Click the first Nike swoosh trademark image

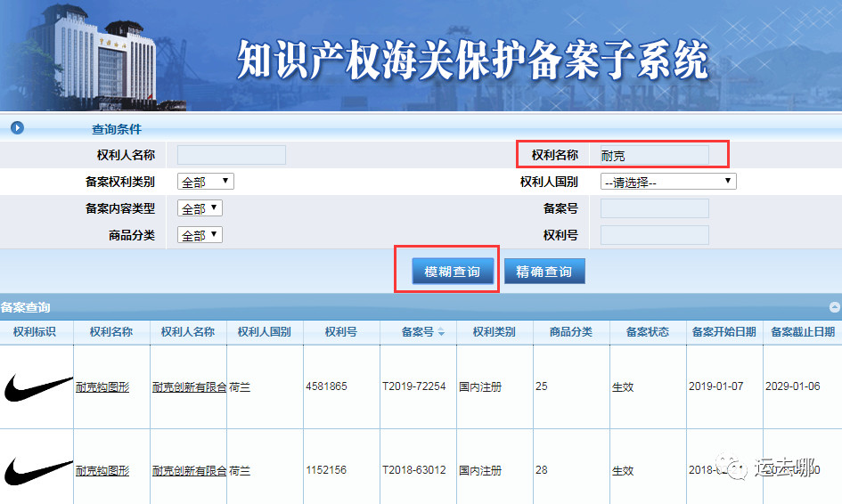(x=37, y=387)
